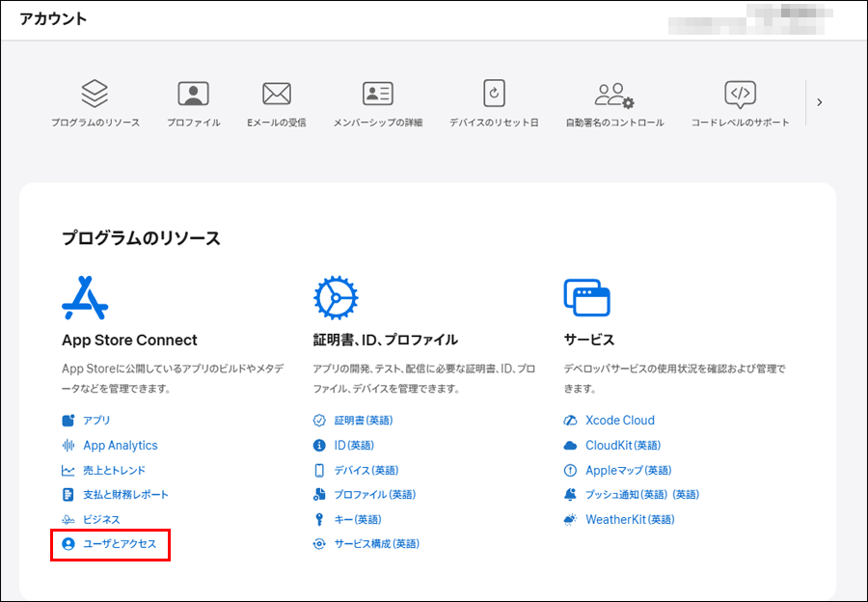Open the WeatherKit(英語) link
Image resolution: width=868 pixels, height=602 pixels.
[630, 519]
